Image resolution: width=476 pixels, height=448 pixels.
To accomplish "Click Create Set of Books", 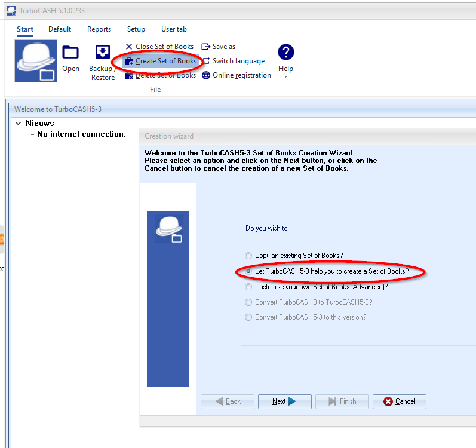I will coord(161,61).
